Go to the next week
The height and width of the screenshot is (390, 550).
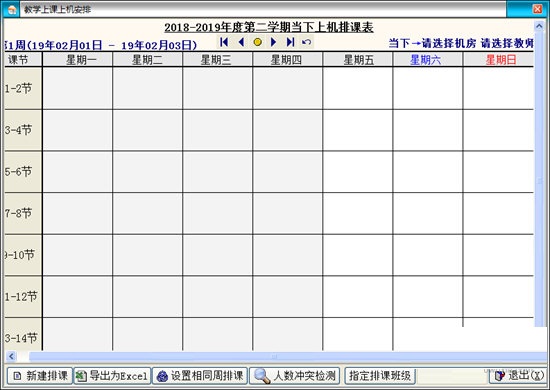[274, 42]
